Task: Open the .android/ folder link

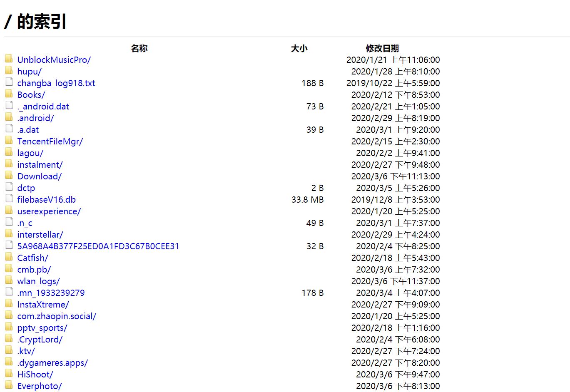Action: 36,118
